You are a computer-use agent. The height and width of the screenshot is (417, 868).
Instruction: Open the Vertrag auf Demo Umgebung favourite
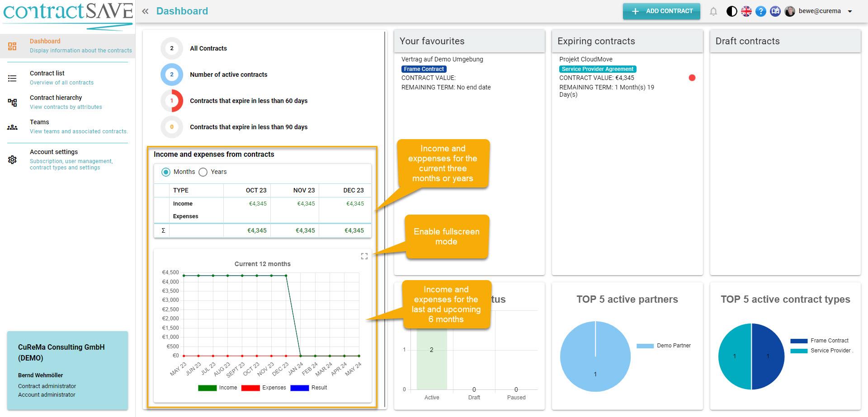pos(442,59)
